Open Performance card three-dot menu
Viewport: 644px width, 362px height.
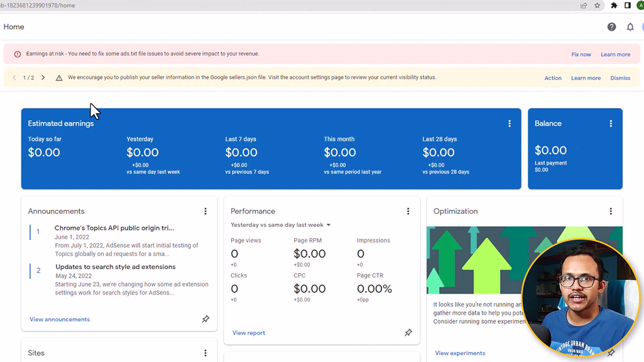tap(408, 211)
